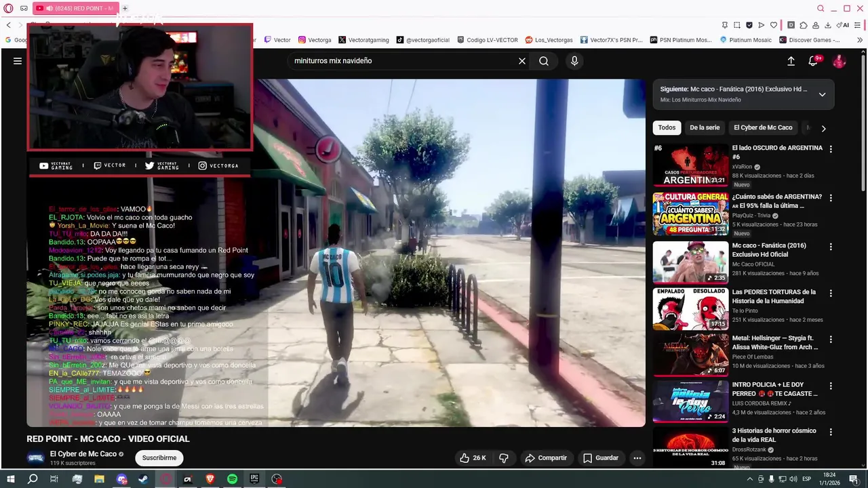Open Windows Start menu
The image size is (868, 488).
[x=10, y=479]
